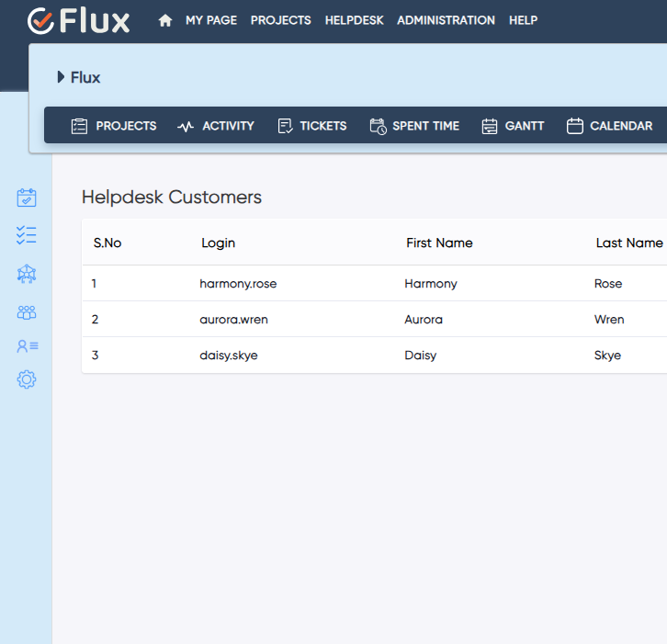Open the people group sidebar icon
This screenshot has width=667, height=644.
pyautogui.click(x=27, y=313)
